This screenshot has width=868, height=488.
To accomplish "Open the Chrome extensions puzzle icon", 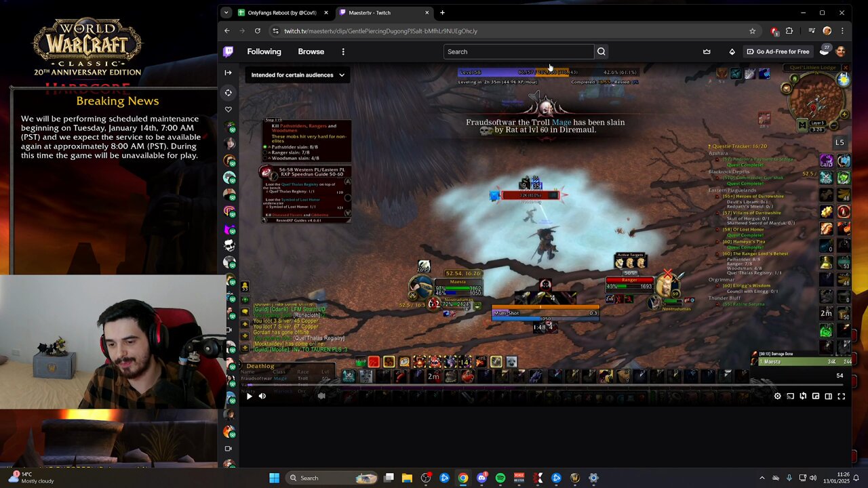I will (x=789, y=31).
